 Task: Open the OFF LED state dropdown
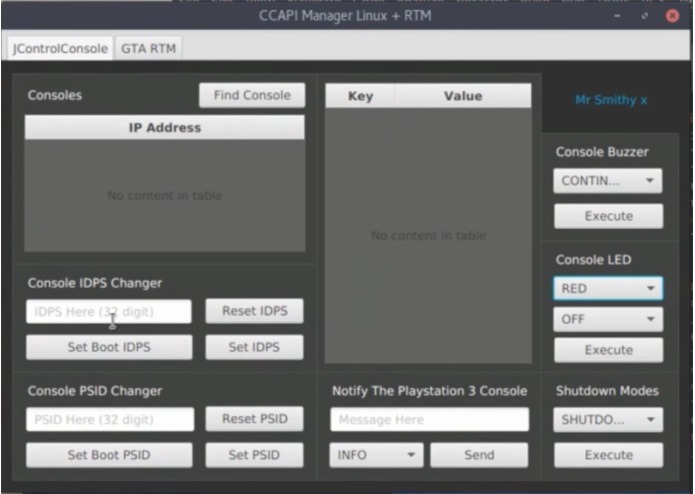(x=608, y=319)
